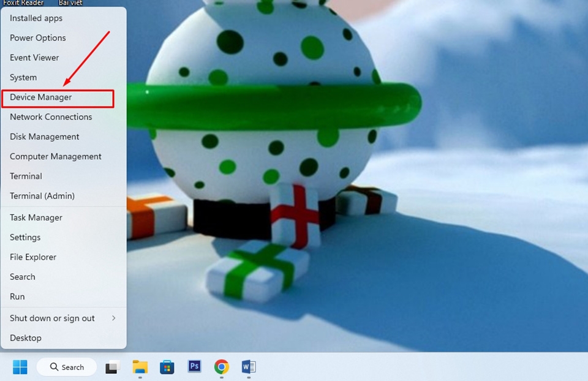Open Microsoft Word from the taskbar
This screenshot has height=381, width=588.
[248, 366]
